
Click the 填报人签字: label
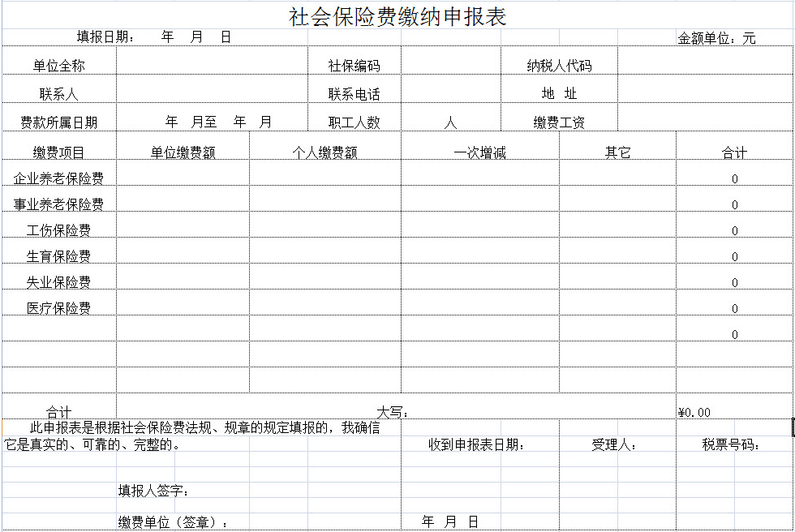(x=153, y=491)
